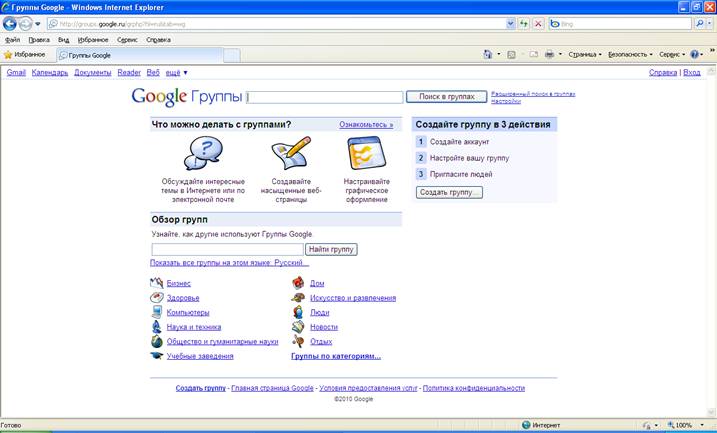Click the Print icon in command bar
The width and height of the screenshot is (717, 433).
tap(549, 54)
